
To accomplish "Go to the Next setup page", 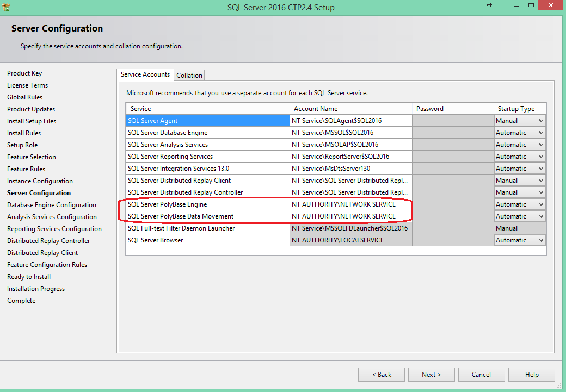I will point(432,374).
